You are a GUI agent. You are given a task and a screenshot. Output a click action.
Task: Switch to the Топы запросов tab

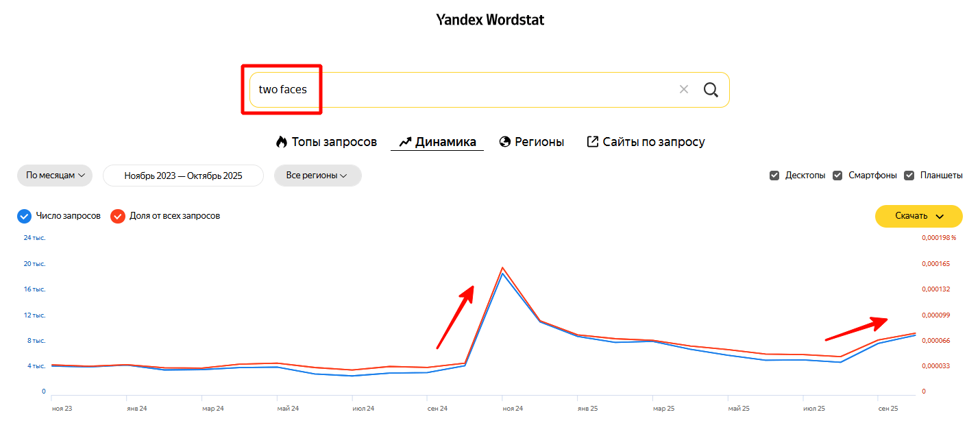334,142
